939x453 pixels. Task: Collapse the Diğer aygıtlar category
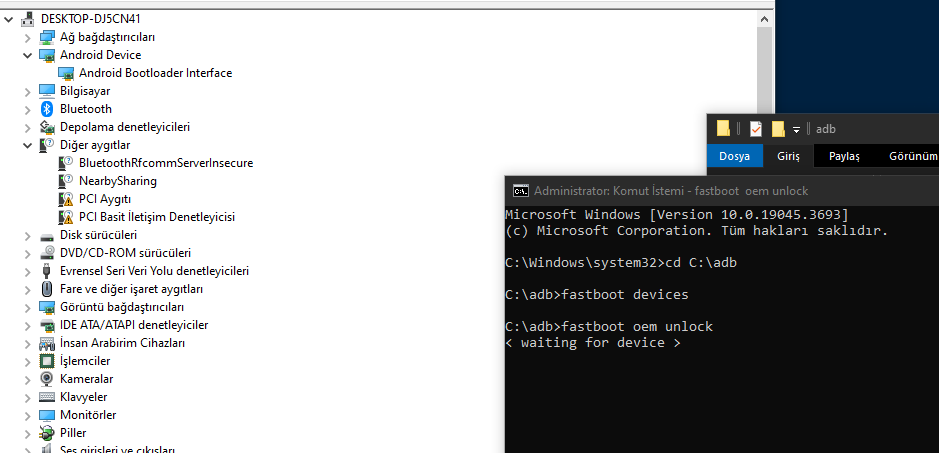point(28,145)
